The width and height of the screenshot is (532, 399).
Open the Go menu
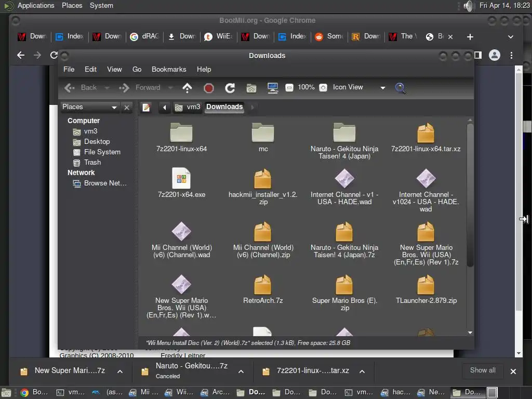137,69
